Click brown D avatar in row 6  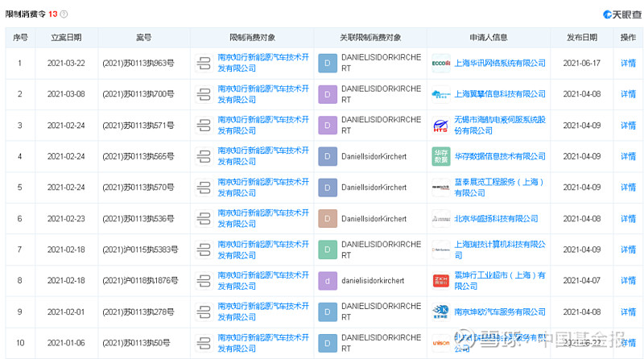point(328,219)
